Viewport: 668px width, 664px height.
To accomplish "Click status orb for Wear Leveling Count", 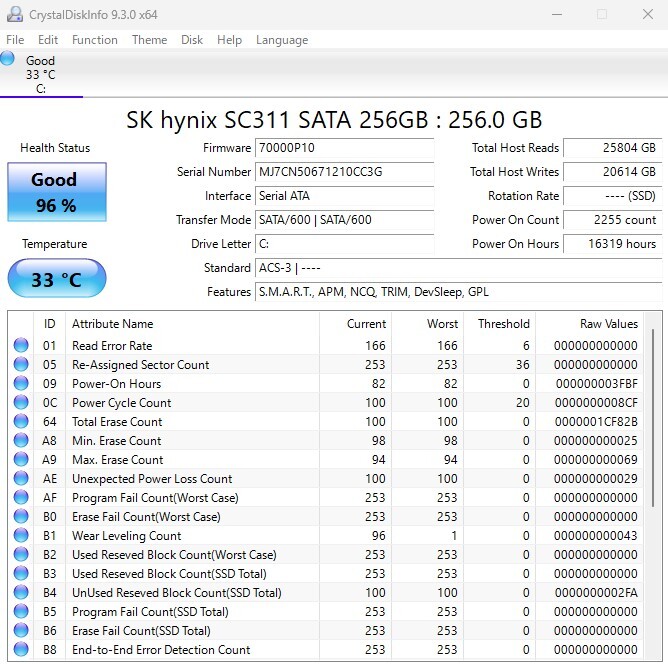I will pyautogui.click(x=21, y=535).
